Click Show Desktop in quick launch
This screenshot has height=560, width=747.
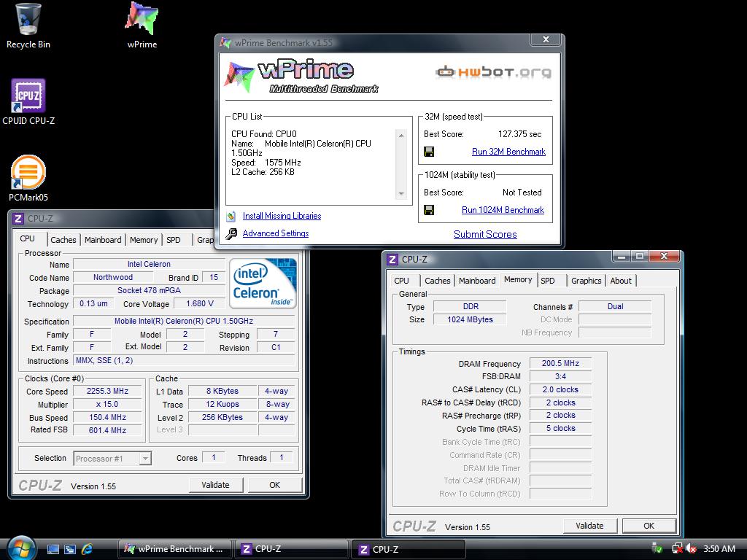pos(53,549)
